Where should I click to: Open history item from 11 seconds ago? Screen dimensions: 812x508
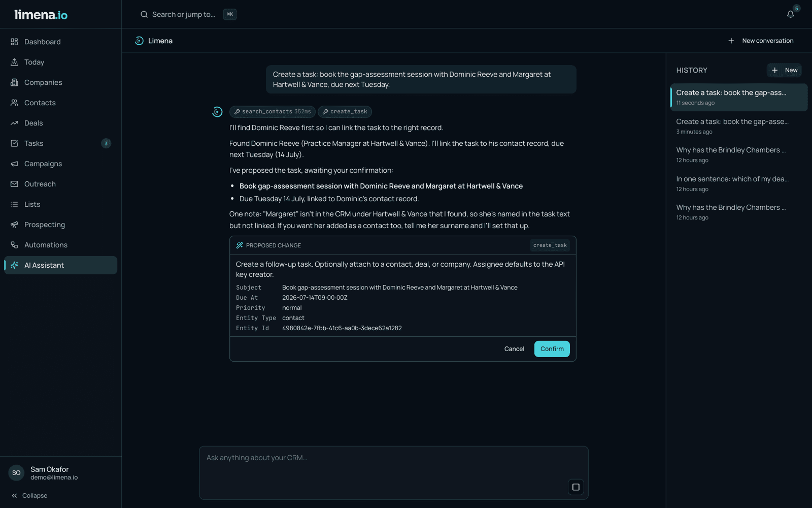738,97
